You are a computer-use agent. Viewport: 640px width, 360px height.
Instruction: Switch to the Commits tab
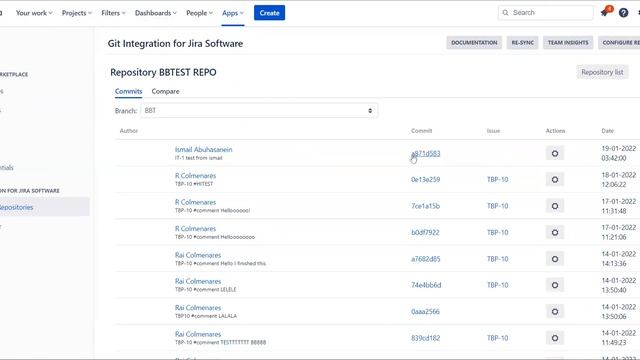[128, 91]
